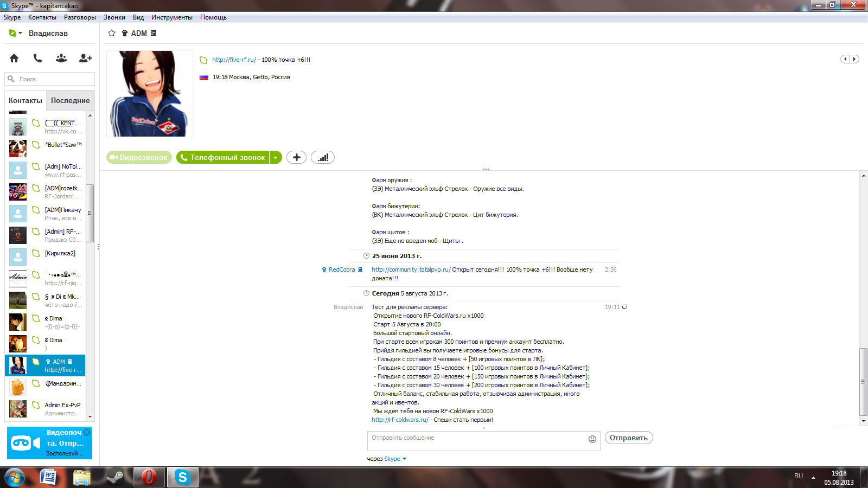Show previous contact panel arrow

845,59
